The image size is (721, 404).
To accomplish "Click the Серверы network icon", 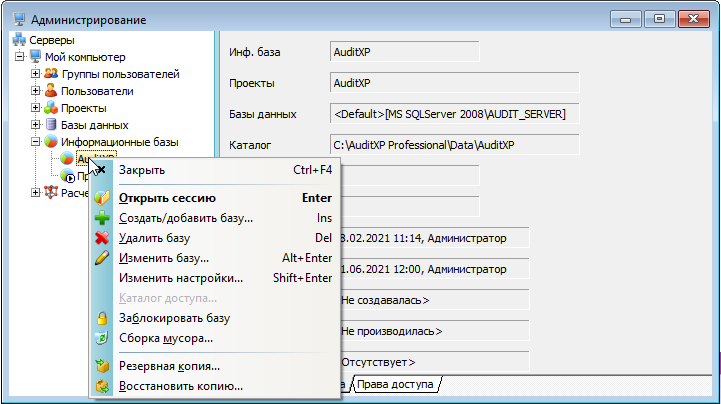I will 19,40.
